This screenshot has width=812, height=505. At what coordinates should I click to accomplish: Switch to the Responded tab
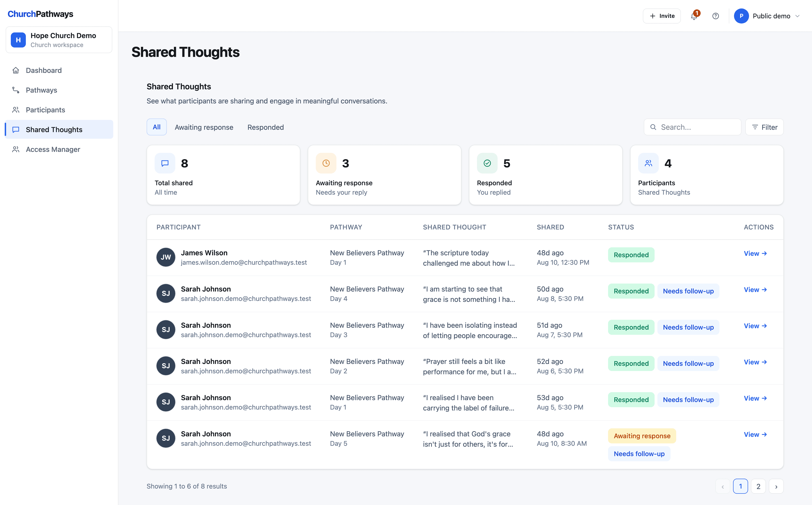pyautogui.click(x=266, y=127)
